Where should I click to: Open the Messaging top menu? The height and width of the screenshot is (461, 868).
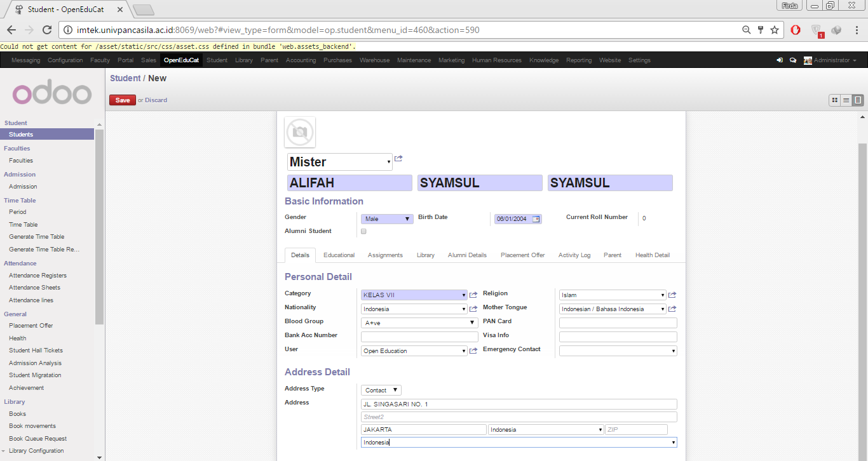pyautogui.click(x=26, y=60)
